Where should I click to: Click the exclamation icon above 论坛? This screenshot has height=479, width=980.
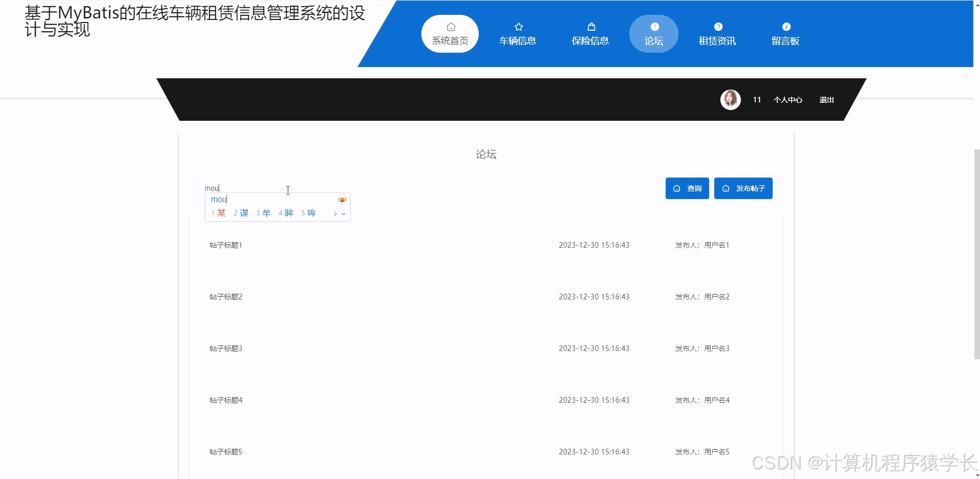[654, 27]
